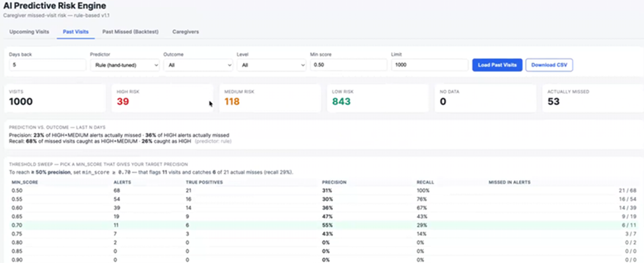Click the High Risk 39 value
This screenshot has height=263, width=644.
click(122, 102)
